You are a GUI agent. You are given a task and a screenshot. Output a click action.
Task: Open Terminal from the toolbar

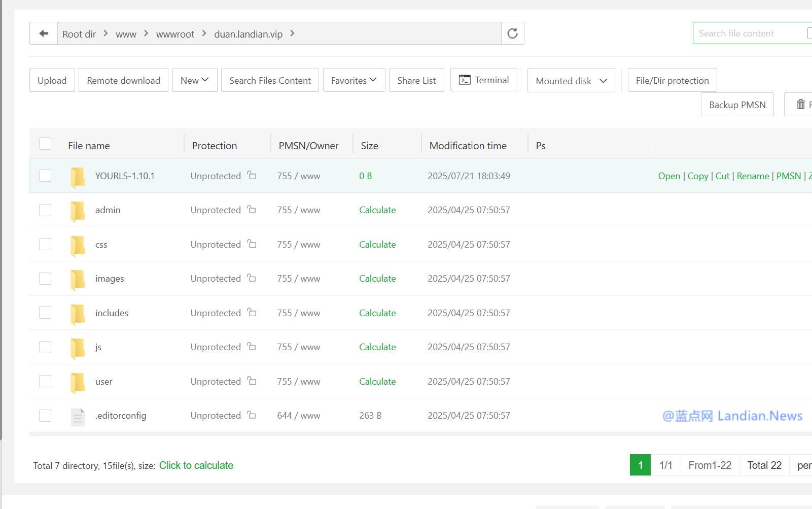[484, 80]
